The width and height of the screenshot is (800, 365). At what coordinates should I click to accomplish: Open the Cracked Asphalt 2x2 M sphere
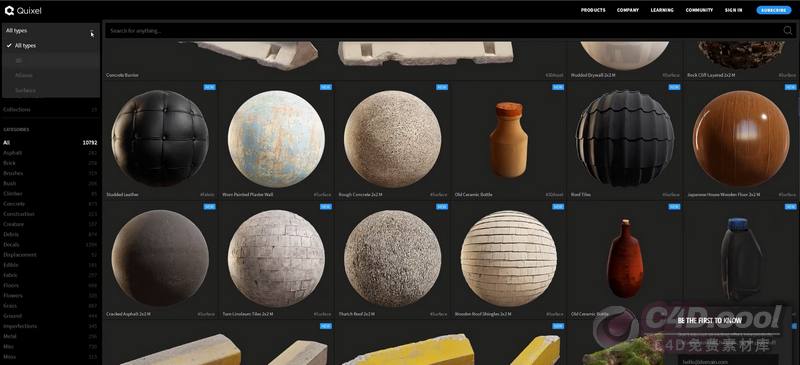pyautogui.click(x=160, y=258)
